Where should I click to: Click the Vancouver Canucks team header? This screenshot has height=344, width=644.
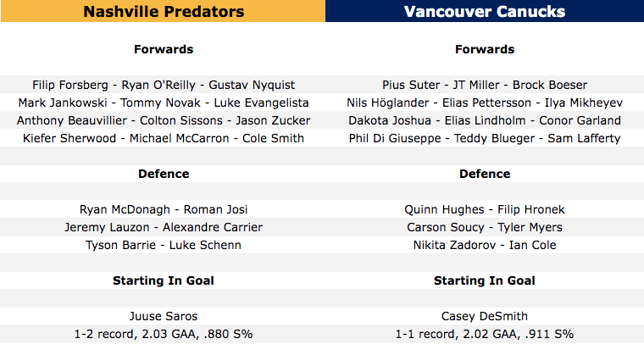coord(484,12)
